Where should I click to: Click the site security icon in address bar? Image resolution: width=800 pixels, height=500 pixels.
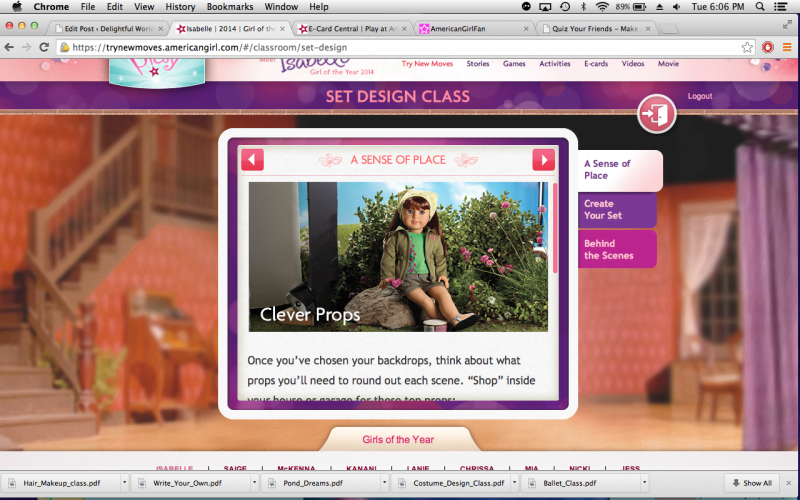(65, 47)
